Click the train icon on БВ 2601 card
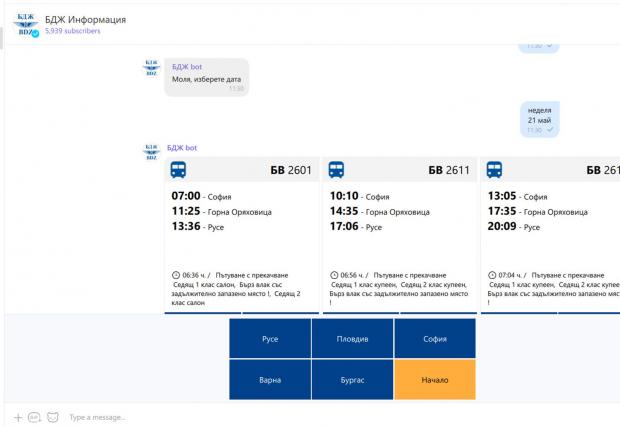 click(x=178, y=170)
